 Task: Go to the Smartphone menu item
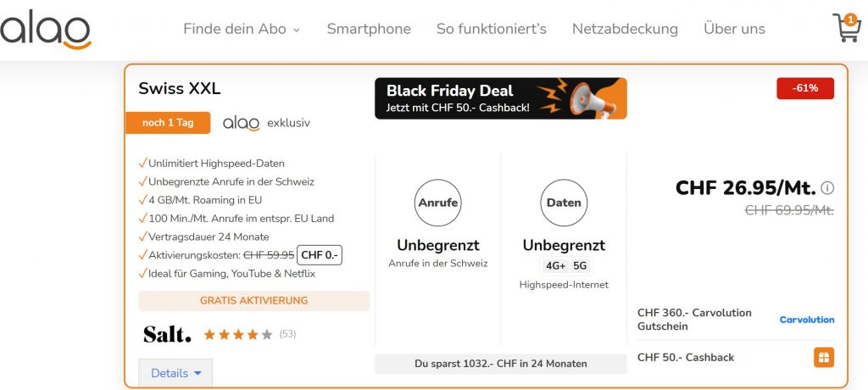[x=369, y=29]
